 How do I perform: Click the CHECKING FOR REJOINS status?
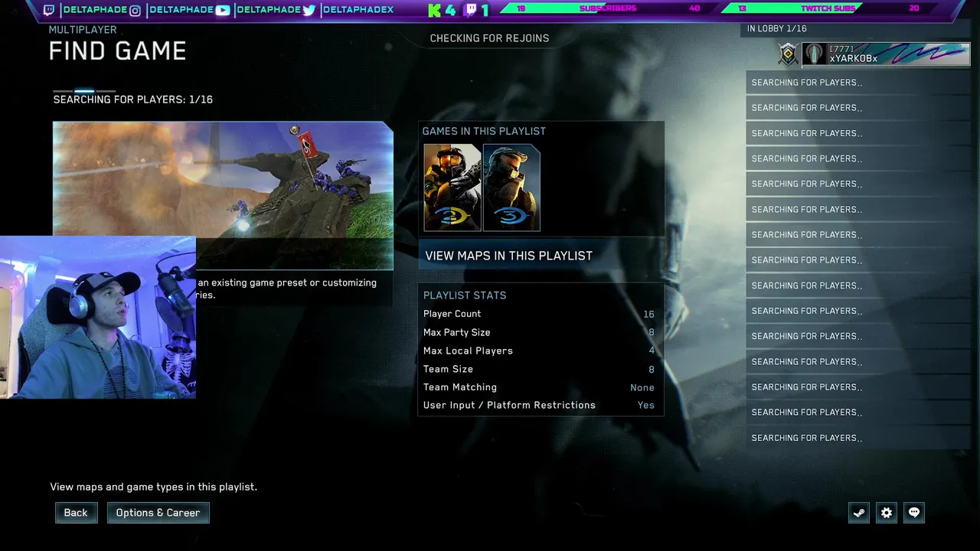pos(489,38)
